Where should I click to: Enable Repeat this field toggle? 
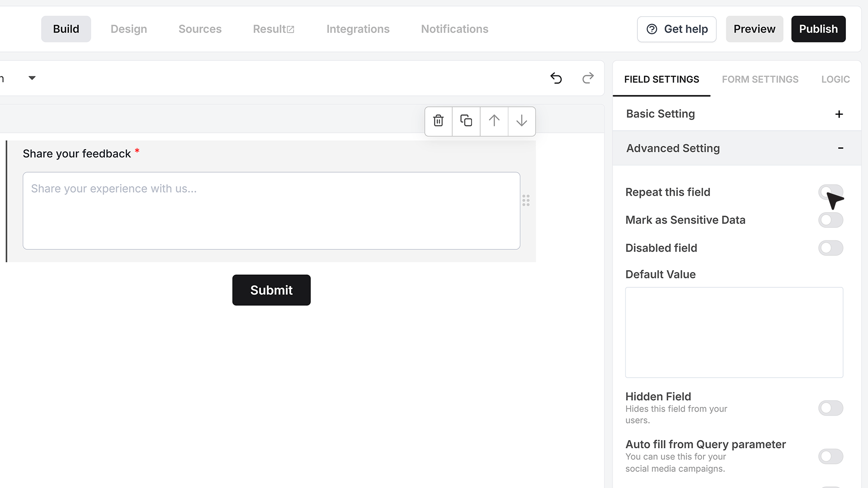830,192
